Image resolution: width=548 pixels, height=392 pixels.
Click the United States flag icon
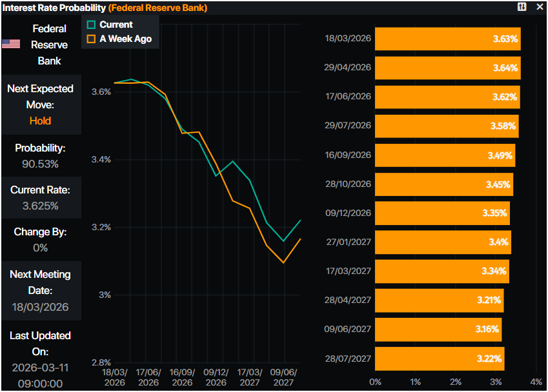point(10,44)
